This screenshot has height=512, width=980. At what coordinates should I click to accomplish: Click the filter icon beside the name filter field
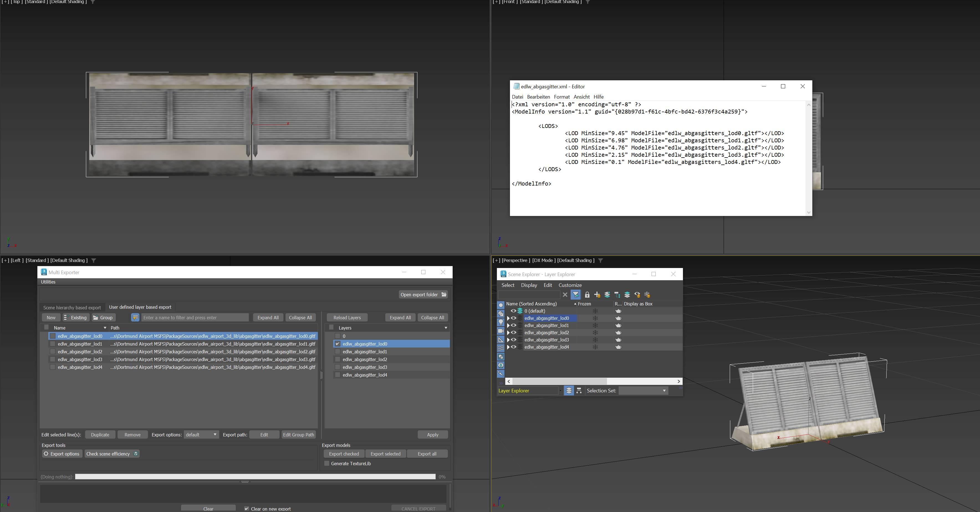pyautogui.click(x=135, y=317)
